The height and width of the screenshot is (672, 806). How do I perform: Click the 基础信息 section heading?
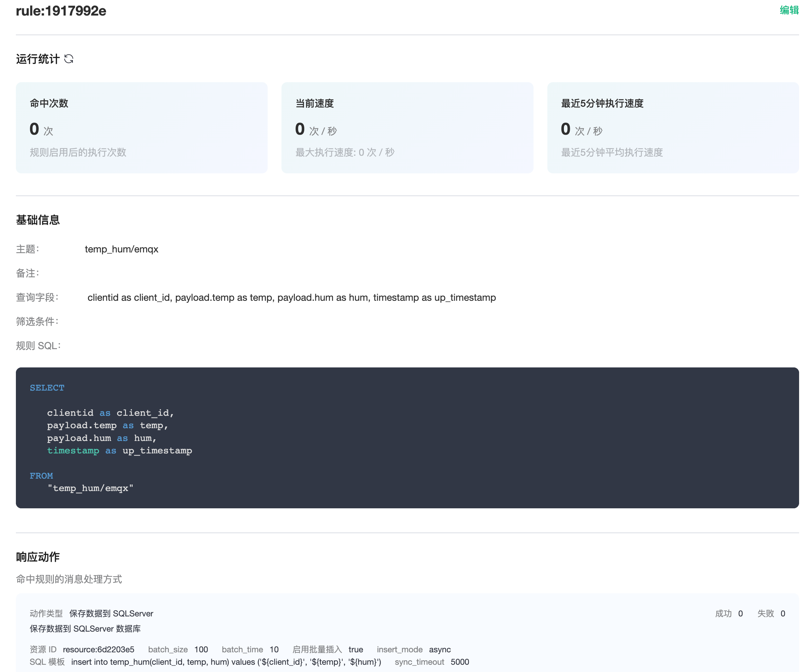38,220
